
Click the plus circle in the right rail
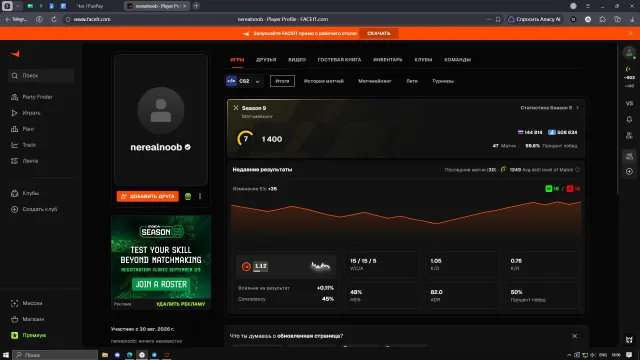click(629, 171)
